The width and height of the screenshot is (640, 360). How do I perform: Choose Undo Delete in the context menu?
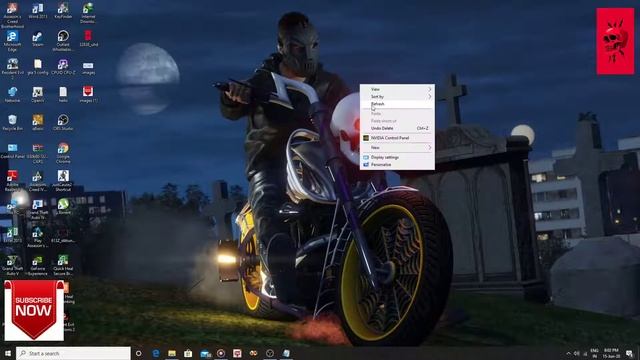(x=397, y=128)
